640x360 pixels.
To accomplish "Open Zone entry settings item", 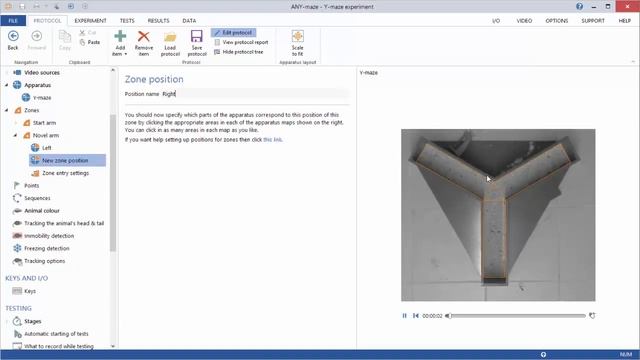I will point(60,173).
